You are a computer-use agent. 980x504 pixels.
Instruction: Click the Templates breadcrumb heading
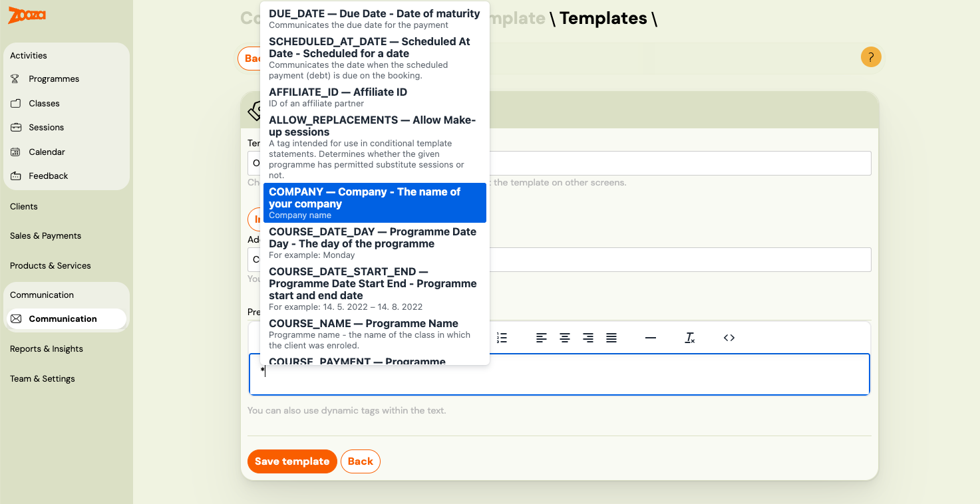pyautogui.click(x=603, y=19)
